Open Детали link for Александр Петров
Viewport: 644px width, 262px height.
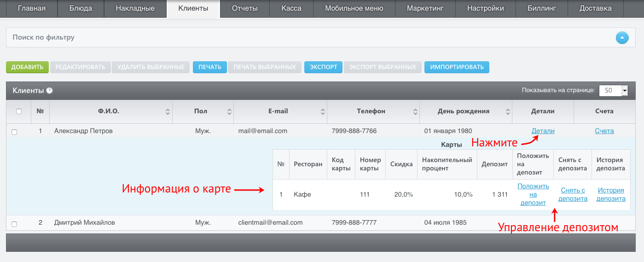(543, 131)
